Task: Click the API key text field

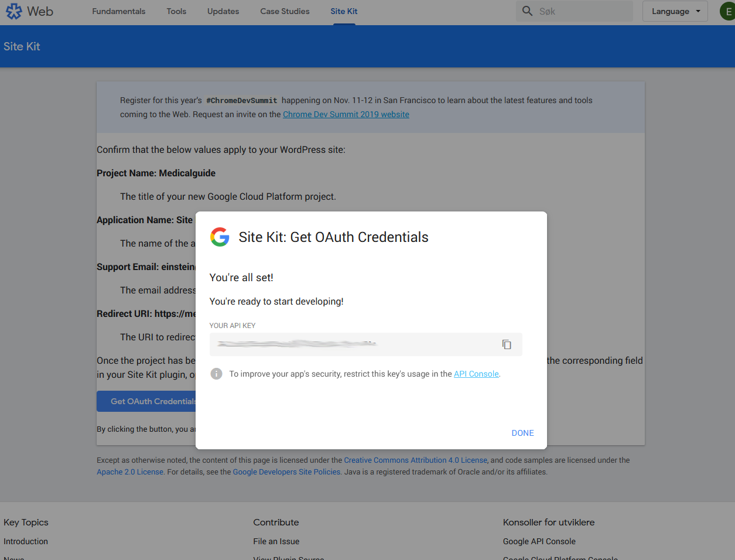Action: point(365,344)
